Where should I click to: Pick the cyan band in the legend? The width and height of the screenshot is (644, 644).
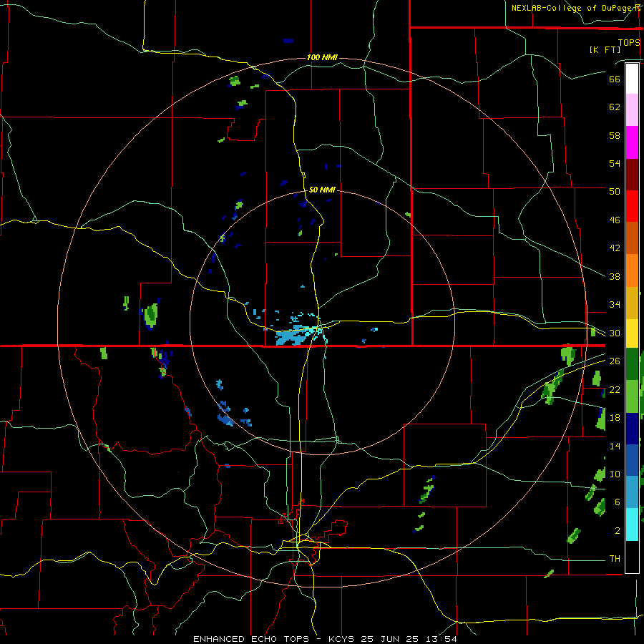pyautogui.click(x=632, y=525)
